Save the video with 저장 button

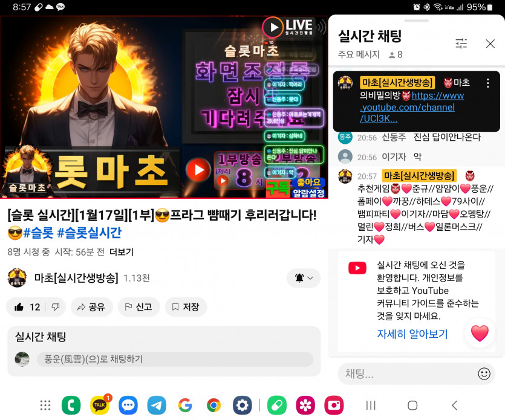(186, 307)
